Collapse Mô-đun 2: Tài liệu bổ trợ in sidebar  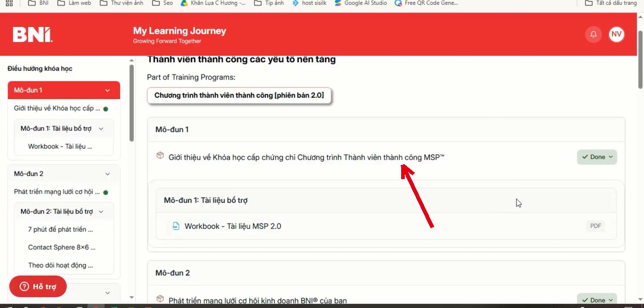click(101, 212)
